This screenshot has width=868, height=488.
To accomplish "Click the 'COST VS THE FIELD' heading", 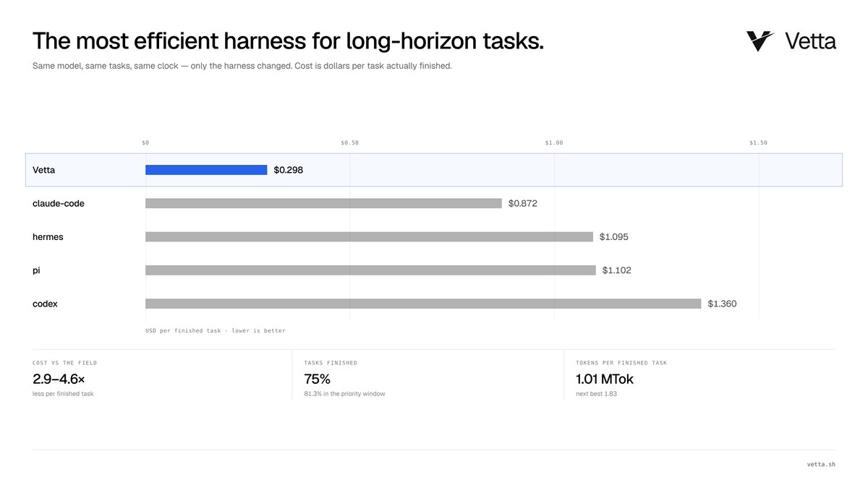I will 64,363.
